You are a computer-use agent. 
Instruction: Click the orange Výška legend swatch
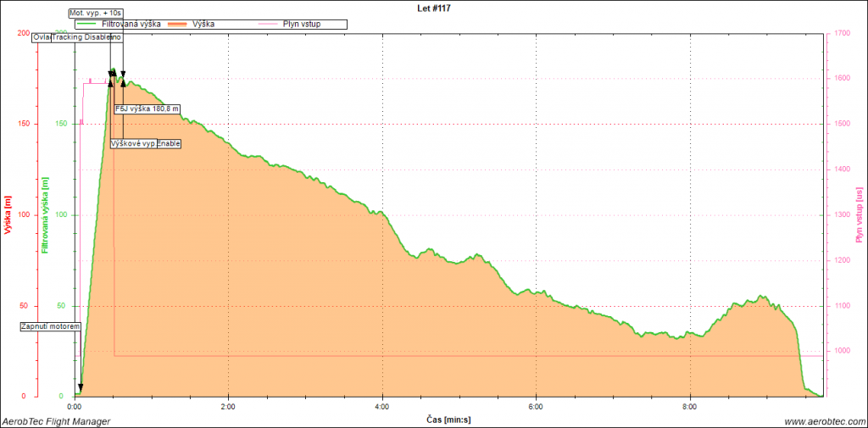tap(179, 25)
